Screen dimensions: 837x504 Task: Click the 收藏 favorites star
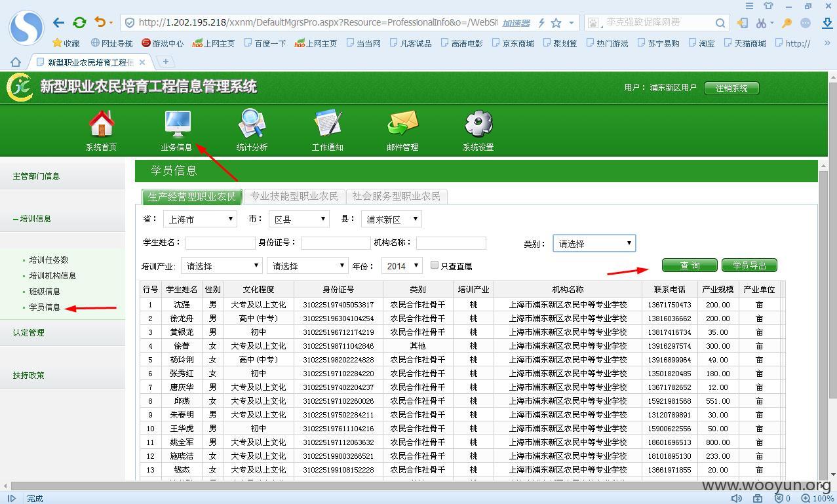[x=57, y=43]
